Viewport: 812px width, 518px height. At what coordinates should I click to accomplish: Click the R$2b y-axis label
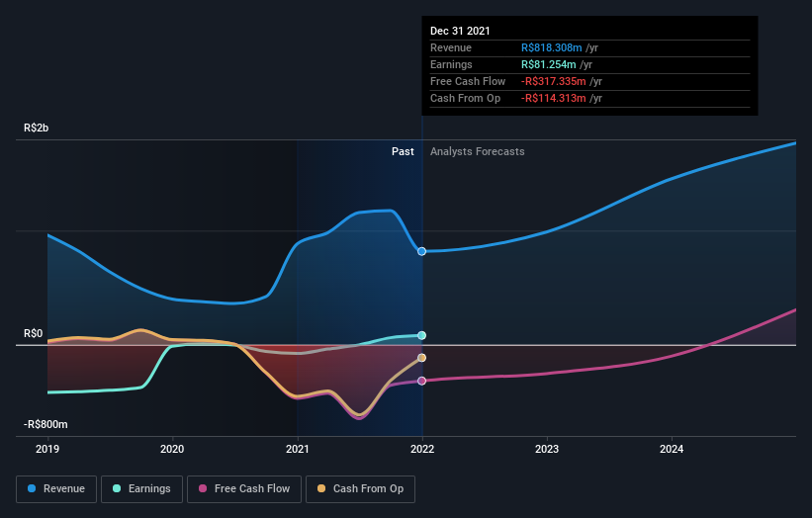tap(37, 128)
